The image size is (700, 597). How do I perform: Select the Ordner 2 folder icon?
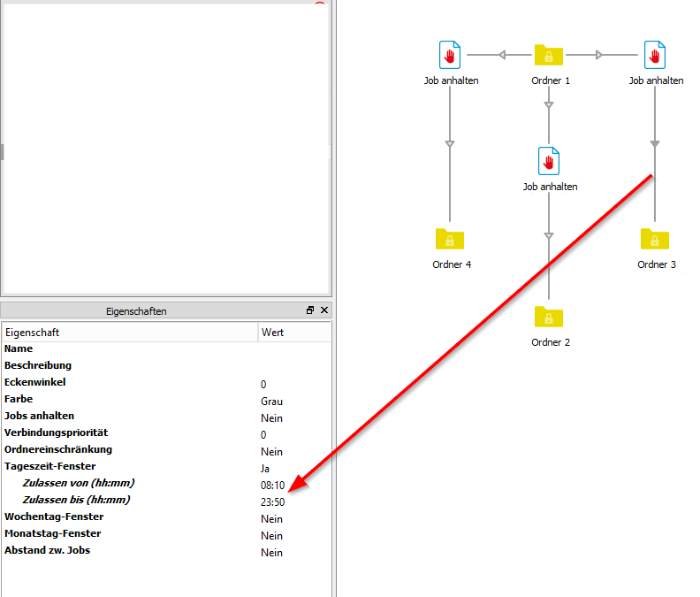click(549, 317)
